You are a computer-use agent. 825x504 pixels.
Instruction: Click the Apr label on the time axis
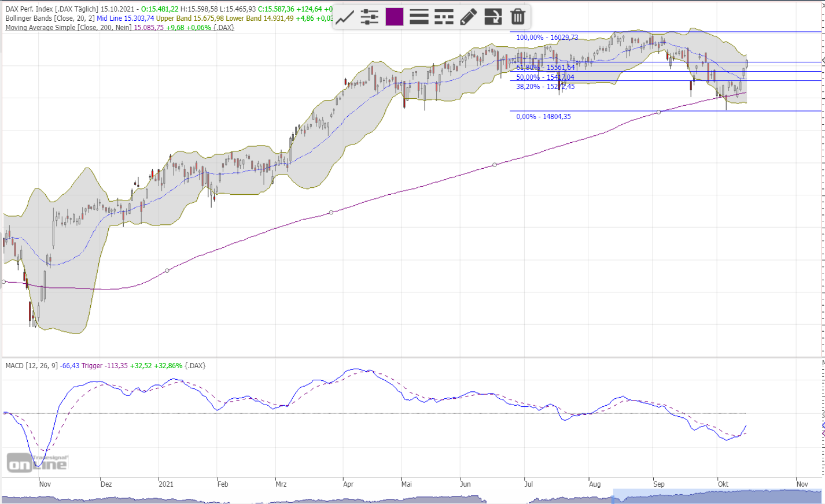[x=348, y=484]
